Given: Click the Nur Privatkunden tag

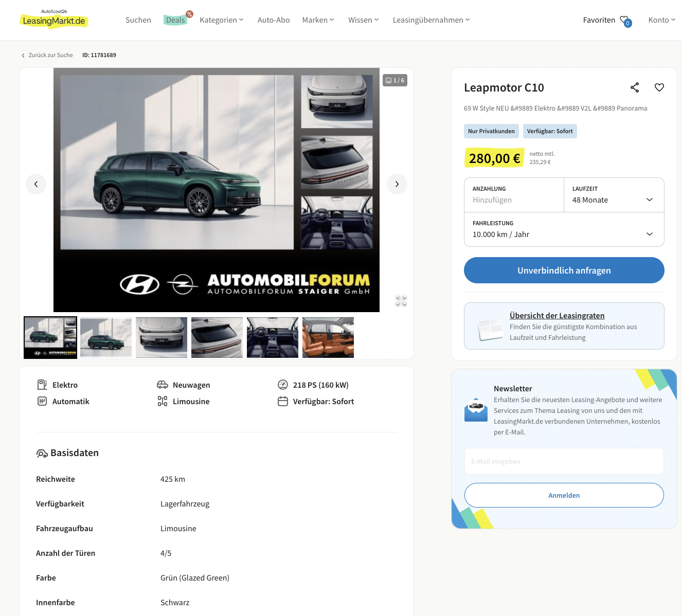Looking at the screenshot, I should pos(491,131).
